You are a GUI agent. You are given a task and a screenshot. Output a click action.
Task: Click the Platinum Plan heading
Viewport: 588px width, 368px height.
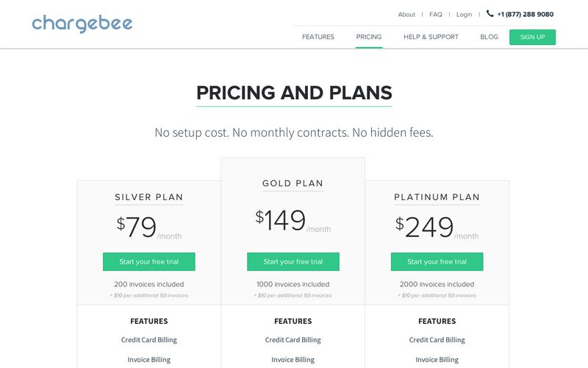pos(437,197)
